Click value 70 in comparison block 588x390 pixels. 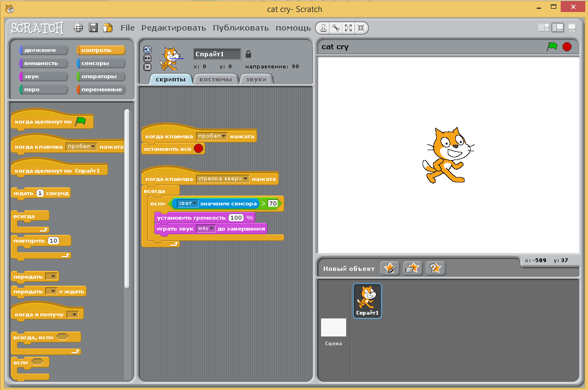pyautogui.click(x=272, y=203)
